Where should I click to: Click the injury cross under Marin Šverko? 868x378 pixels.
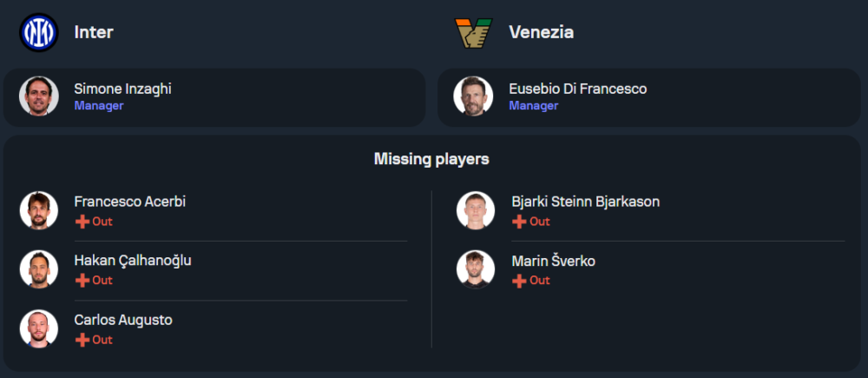(x=519, y=281)
